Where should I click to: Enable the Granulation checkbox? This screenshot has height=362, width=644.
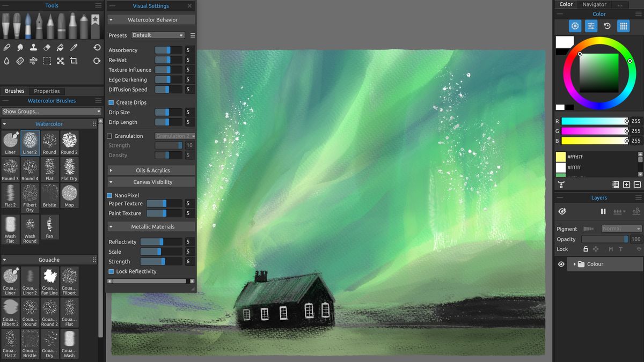(112, 136)
